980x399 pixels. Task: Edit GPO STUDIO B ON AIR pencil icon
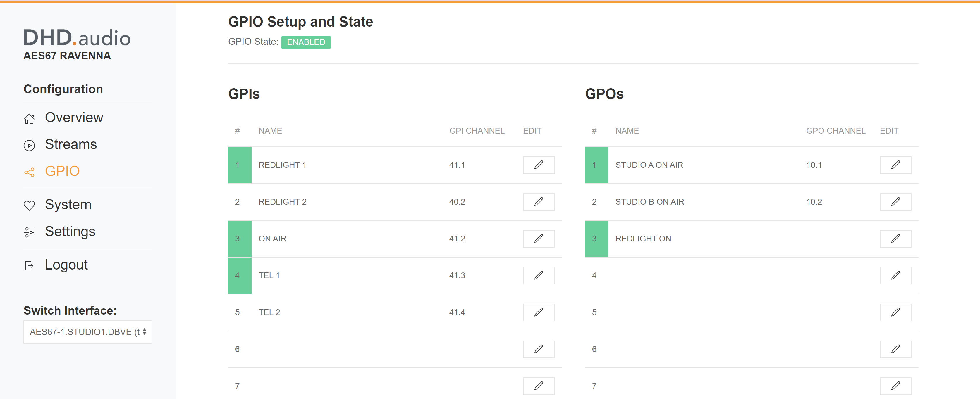tap(895, 202)
